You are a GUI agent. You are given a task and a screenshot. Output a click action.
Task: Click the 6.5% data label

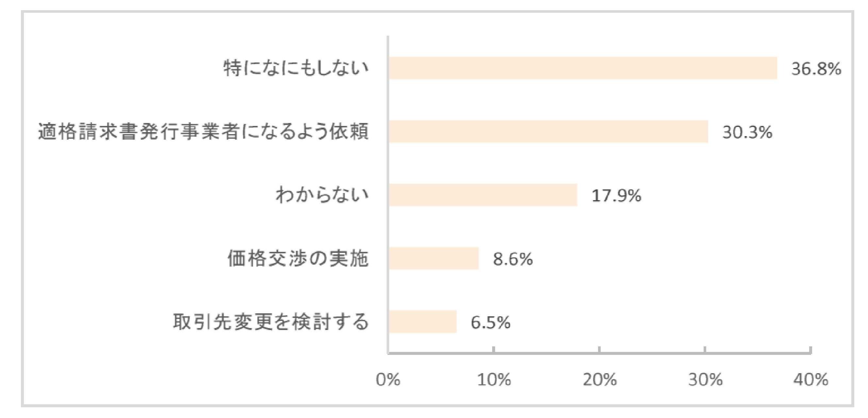(490, 322)
